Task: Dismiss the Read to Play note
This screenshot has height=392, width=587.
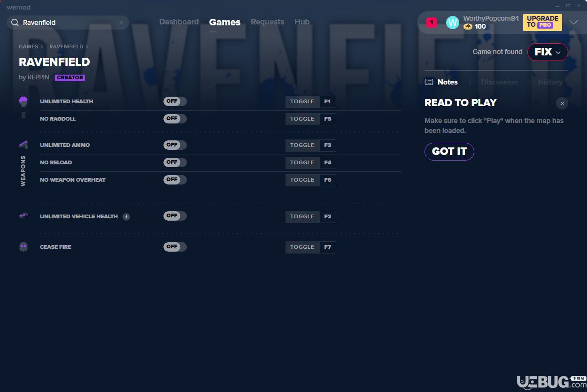Action: (x=562, y=103)
